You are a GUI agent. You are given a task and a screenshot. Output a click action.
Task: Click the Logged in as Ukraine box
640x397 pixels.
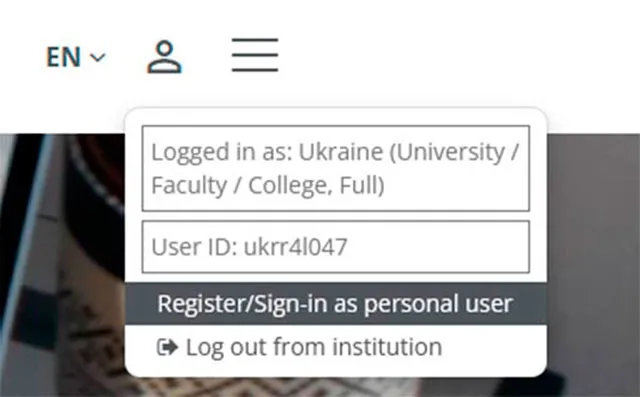[x=336, y=168]
